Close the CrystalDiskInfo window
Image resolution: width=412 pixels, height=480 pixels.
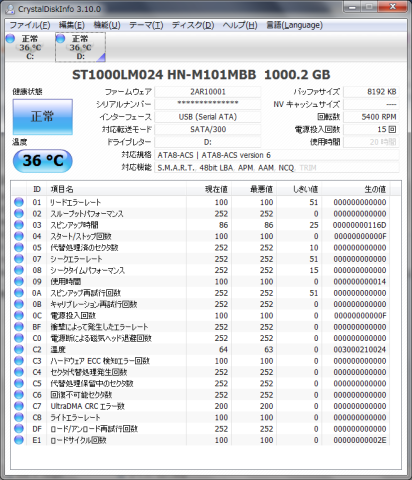click(x=392, y=7)
